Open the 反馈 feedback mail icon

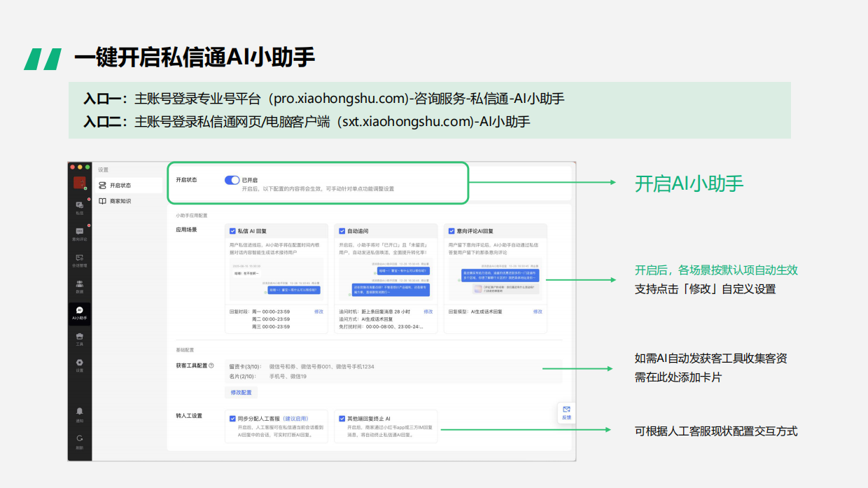[x=566, y=412]
